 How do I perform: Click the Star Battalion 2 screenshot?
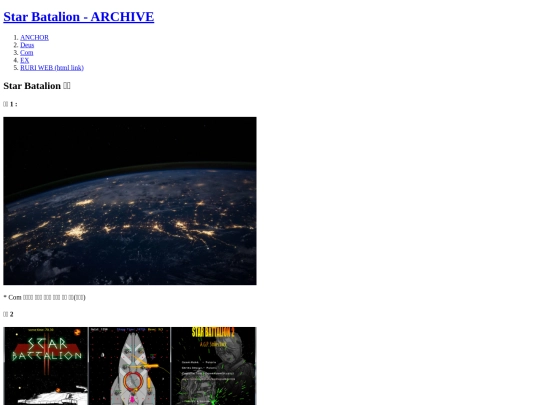214,366
